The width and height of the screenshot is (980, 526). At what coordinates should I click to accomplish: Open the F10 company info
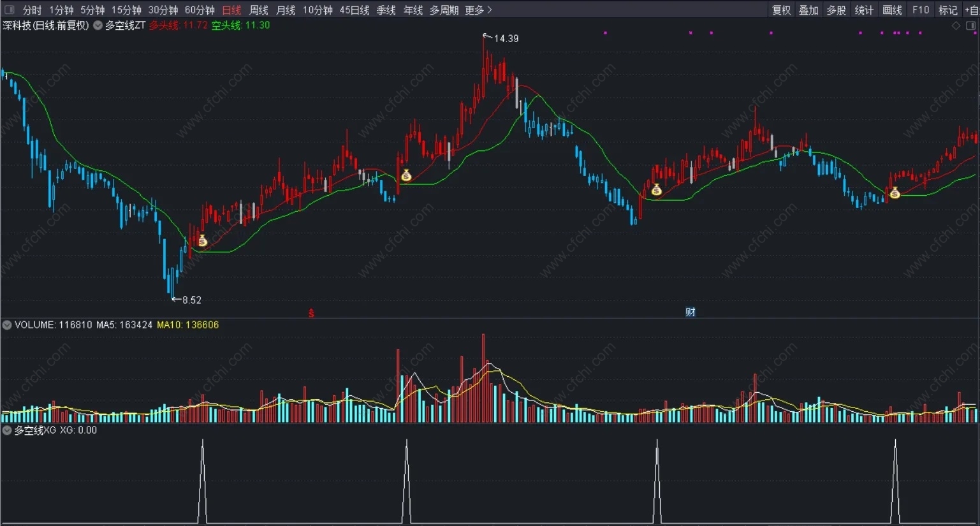[921, 10]
